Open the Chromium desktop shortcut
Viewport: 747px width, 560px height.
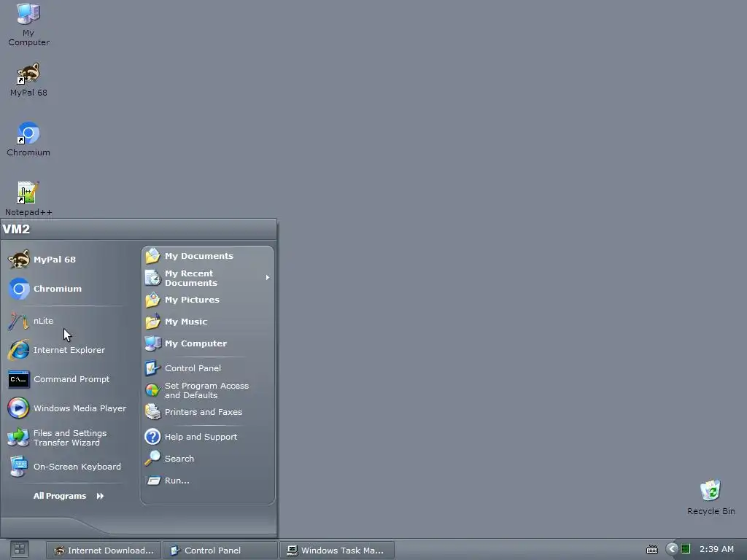coord(28,139)
